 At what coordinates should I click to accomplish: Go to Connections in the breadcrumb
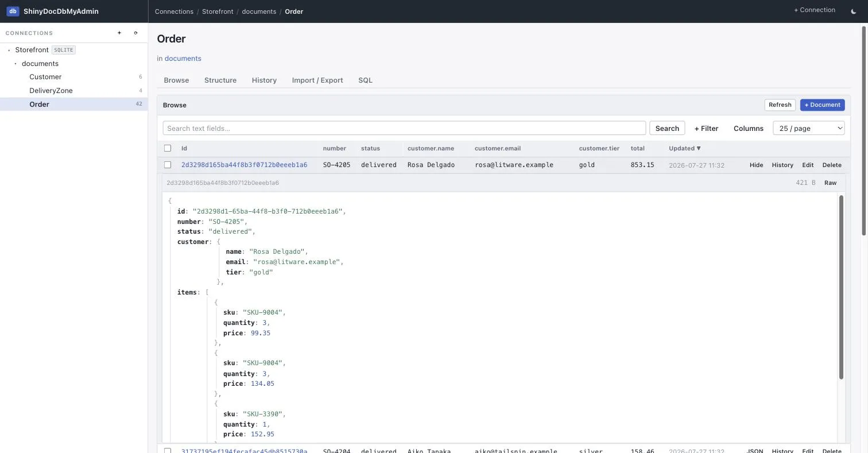(174, 11)
